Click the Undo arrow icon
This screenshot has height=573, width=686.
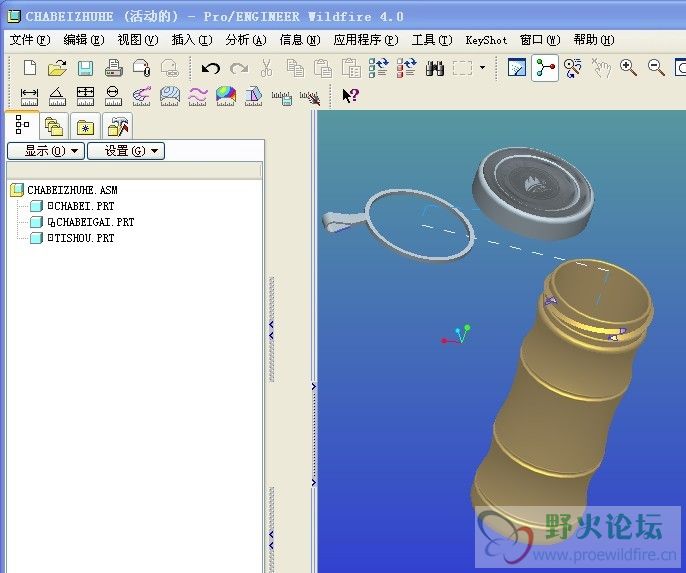(x=211, y=68)
